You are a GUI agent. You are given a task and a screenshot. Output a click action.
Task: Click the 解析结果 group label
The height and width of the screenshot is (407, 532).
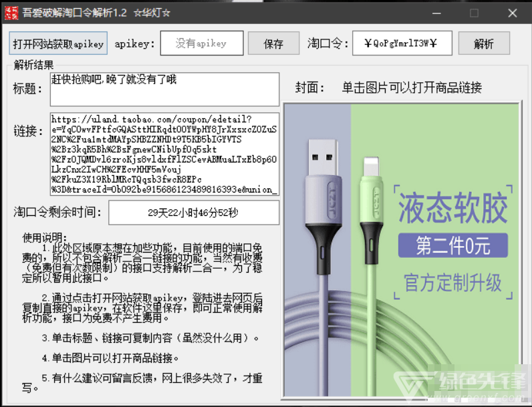[x=33, y=64]
